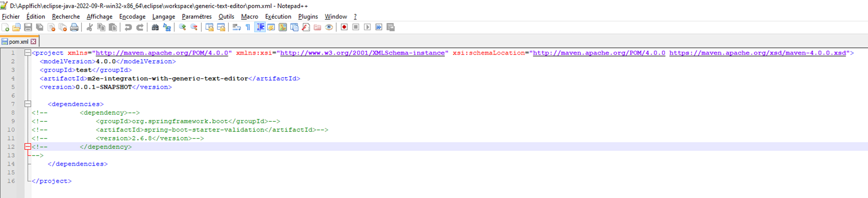Zoom in on the text
Image resolution: width=868 pixels, height=198 pixels.
[183, 27]
